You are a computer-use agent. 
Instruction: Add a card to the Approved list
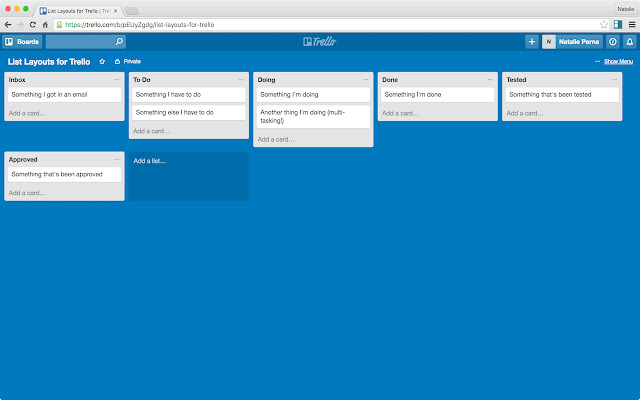tap(27, 193)
